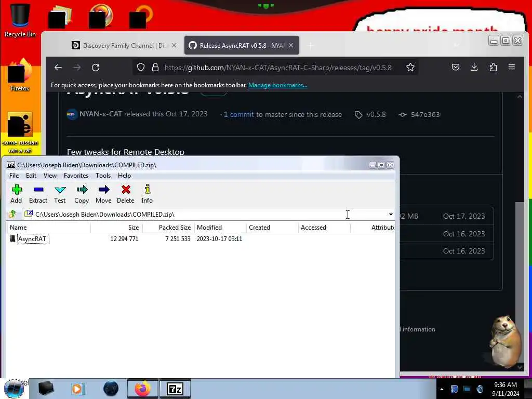Open the 1 commit link on GitHub

(238, 115)
